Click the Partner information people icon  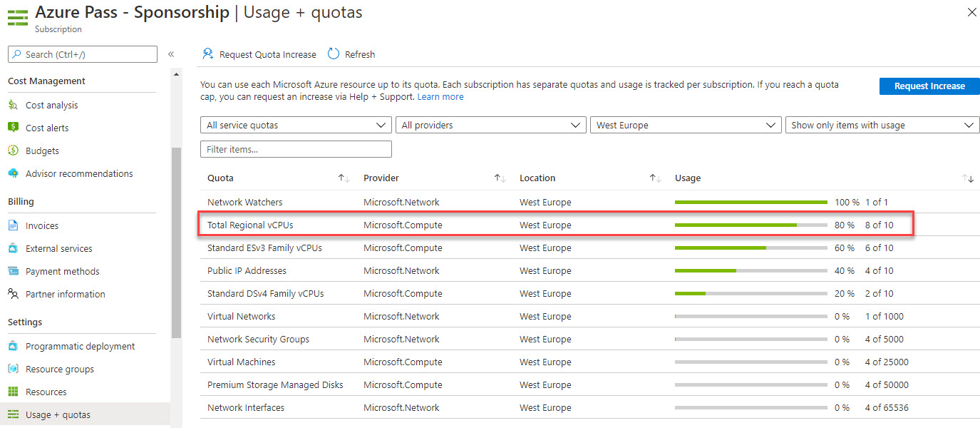point(13,294)
